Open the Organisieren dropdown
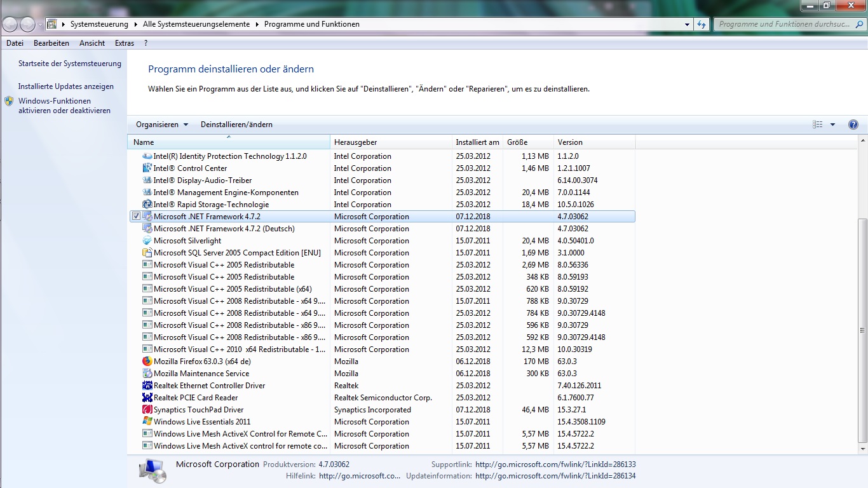868x488 pixels. click(x=162, y=125)
